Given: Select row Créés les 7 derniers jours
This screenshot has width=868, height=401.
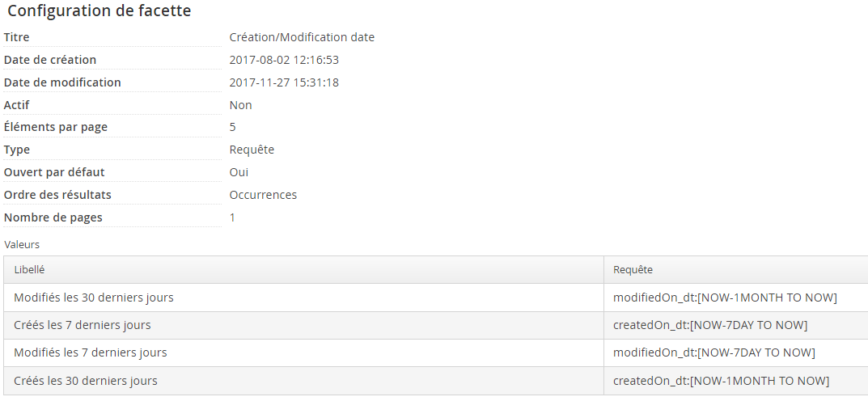Looking at the screenshot, I should [x=436, y=325].
